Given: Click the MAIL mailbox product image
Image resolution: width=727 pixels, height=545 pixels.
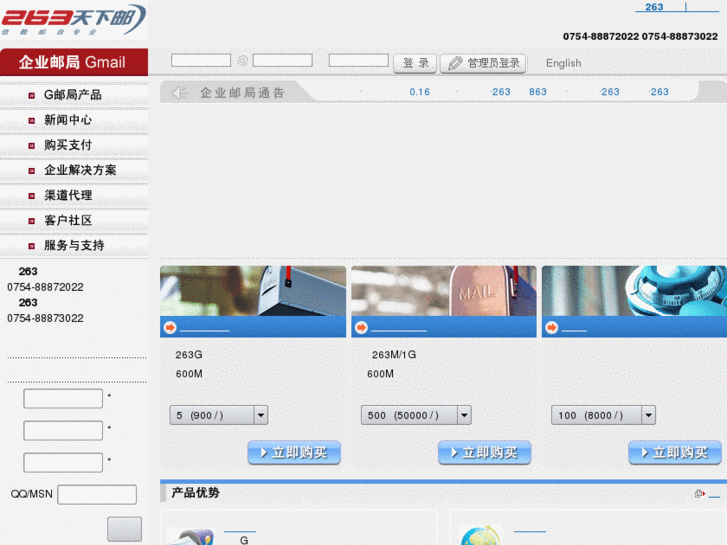Looking at the screenshot, I should (444, 291).
